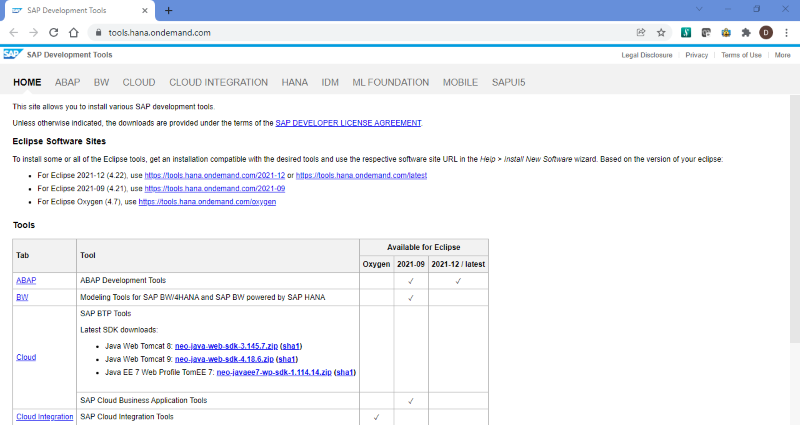Click the 'Available for Eclipse' table header
This screenshot has height=425, width=800.
(x=423, y=247)
